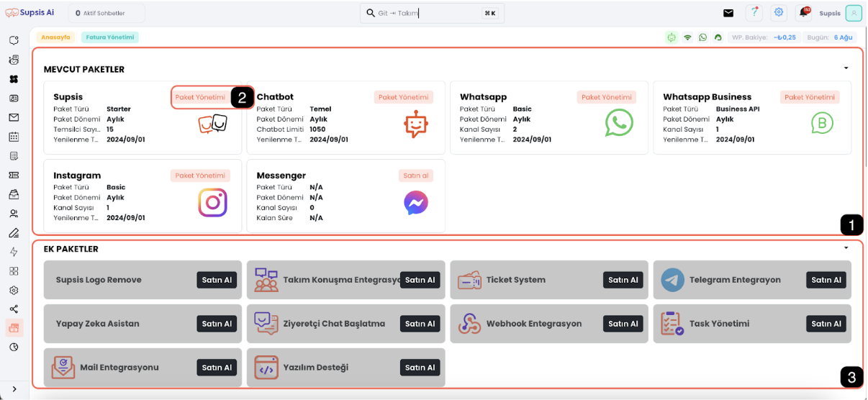Click the Instagram logo on the Instagram card
Screen dimensions: 868x400
click(x=213, y=203)
